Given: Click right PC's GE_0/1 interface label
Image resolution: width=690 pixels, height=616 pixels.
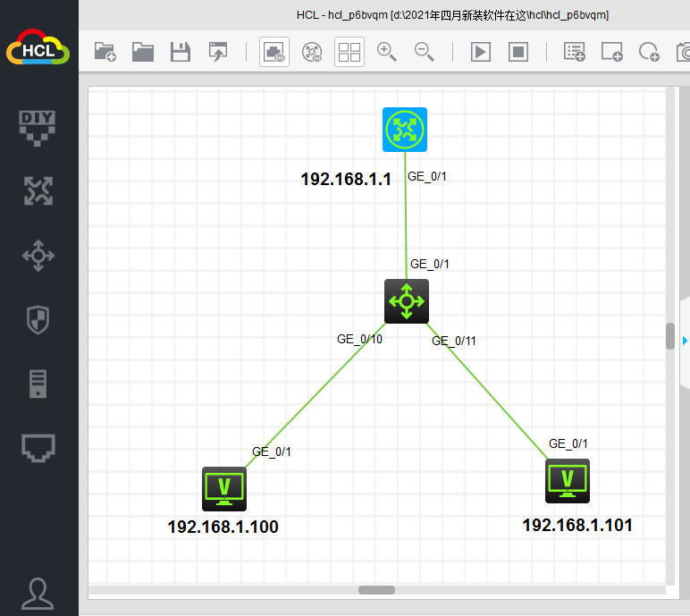Looking at the screenshot, I should click(568, 443).
